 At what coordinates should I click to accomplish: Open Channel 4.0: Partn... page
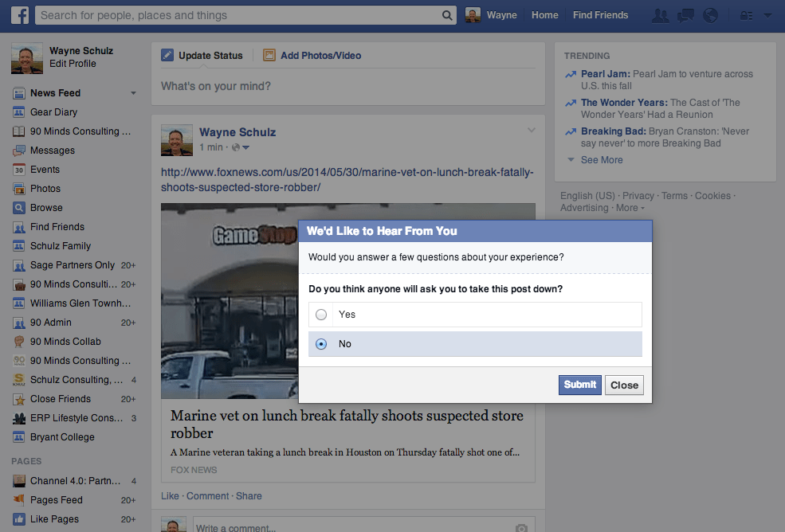[x=74, y=481]
